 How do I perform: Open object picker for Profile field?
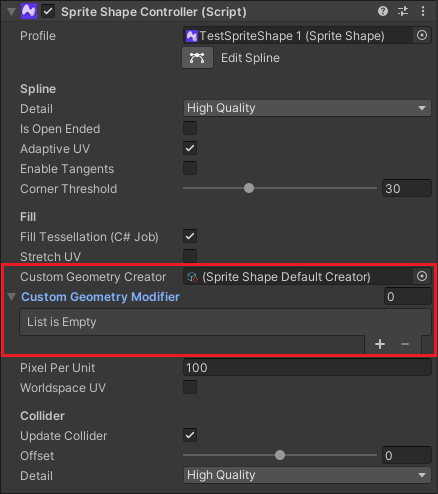click(x=422, y=35)
